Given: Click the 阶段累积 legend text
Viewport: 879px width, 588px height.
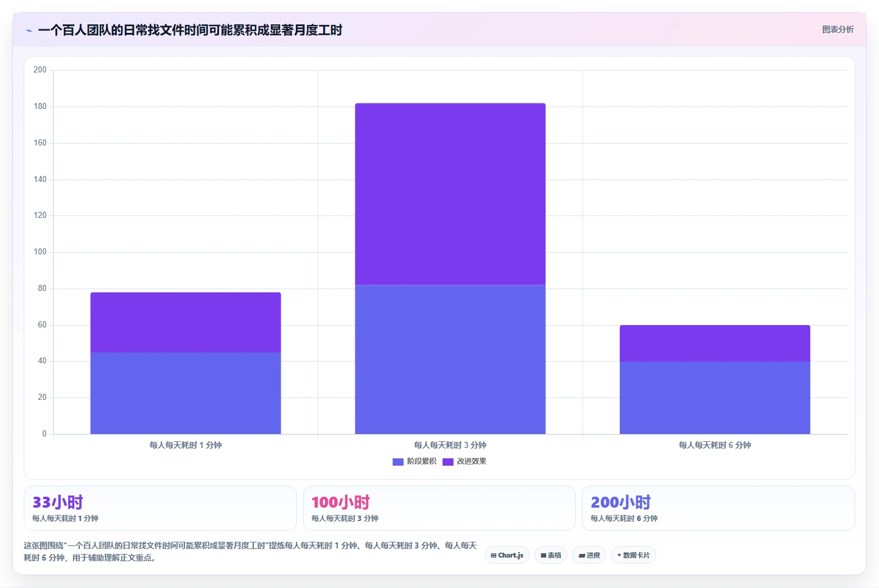Looking at the screenshot, I should click(x=422, y=461).
